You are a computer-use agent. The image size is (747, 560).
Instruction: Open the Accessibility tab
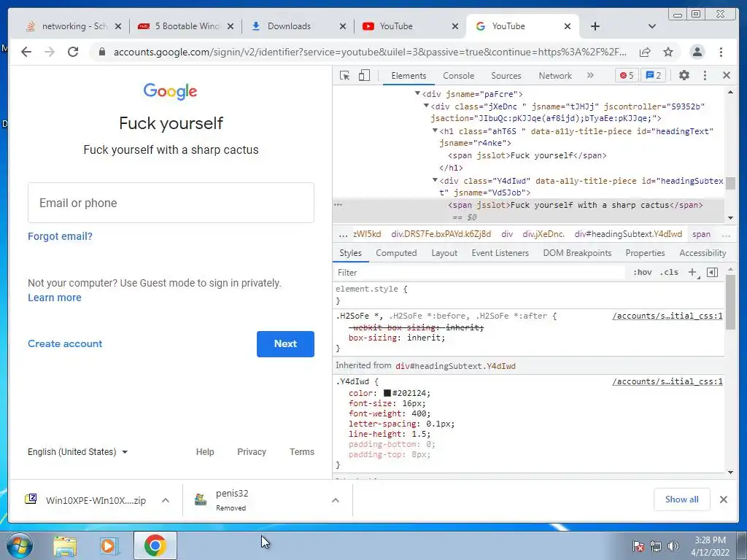coord(703,253)
